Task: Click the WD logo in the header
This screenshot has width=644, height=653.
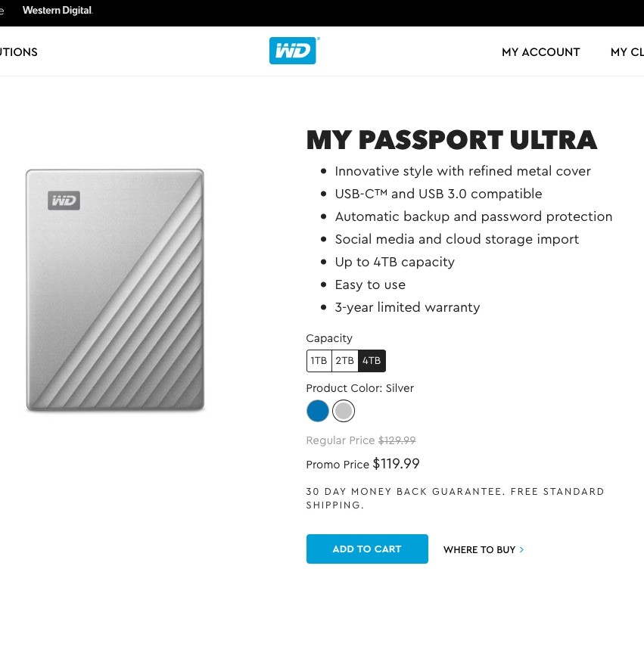Action: click(293, 51)
